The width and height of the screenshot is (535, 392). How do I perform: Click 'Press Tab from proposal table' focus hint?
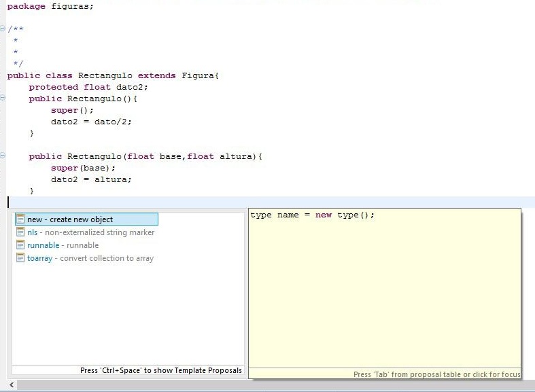(x=436, y=374)
